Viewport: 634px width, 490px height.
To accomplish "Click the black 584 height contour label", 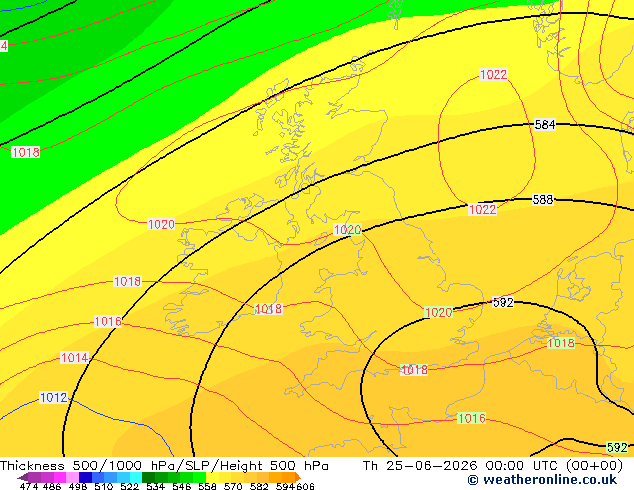I will pos(545,125).
